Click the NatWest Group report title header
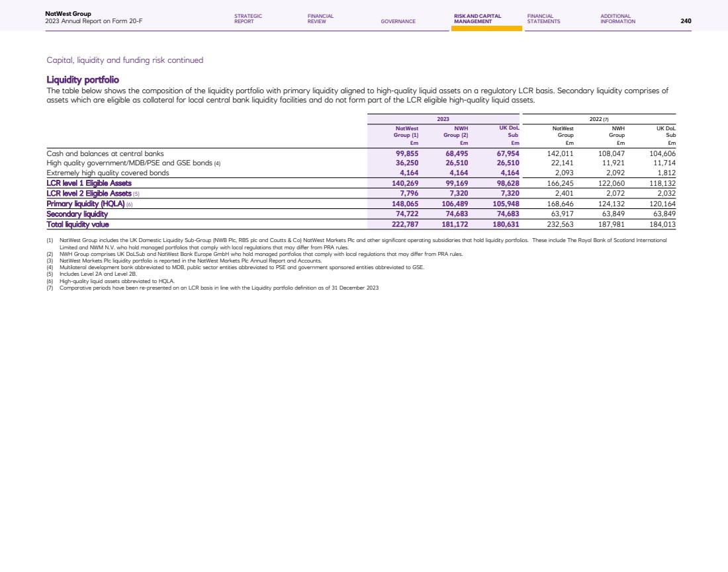This screenshot has width=728, height=572. (x=93, y=17)
